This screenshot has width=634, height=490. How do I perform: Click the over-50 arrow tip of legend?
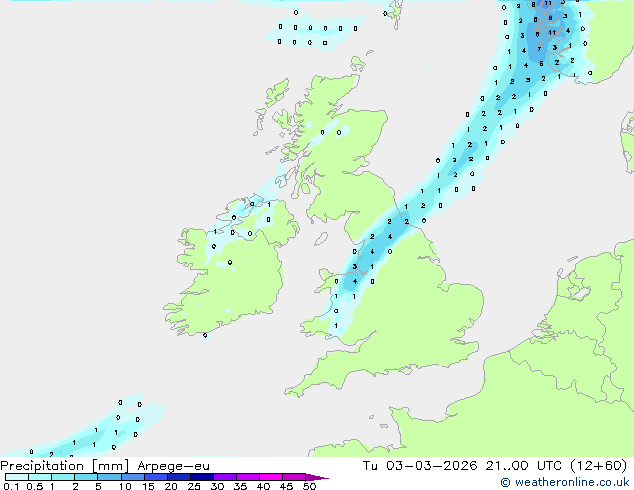[317, 477]
